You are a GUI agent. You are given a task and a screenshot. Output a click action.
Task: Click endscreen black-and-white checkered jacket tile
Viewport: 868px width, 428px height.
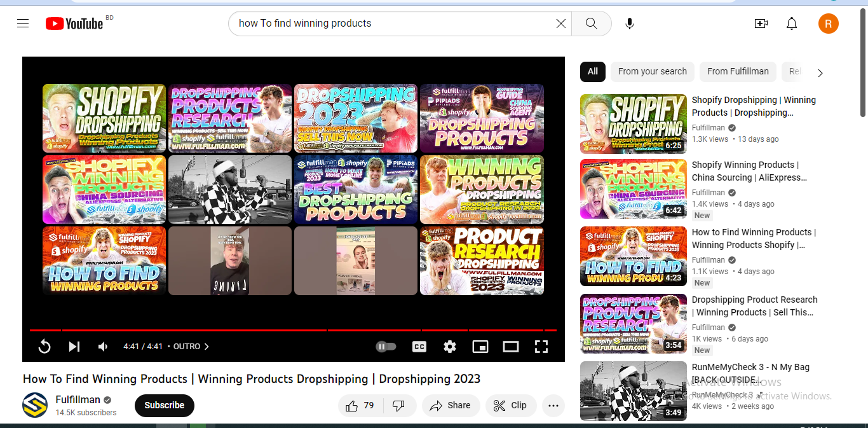coord(230,189)
